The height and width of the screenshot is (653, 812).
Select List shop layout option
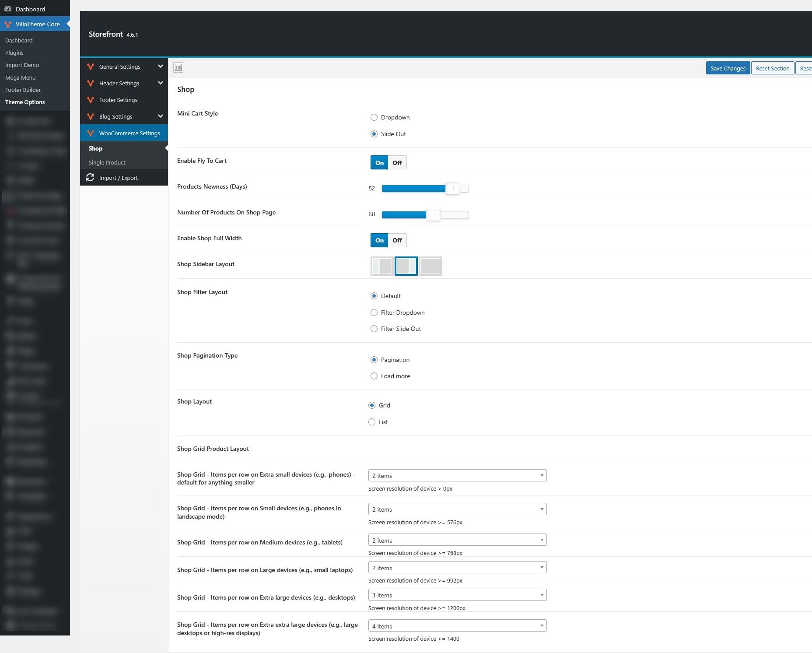coord(372,422)
